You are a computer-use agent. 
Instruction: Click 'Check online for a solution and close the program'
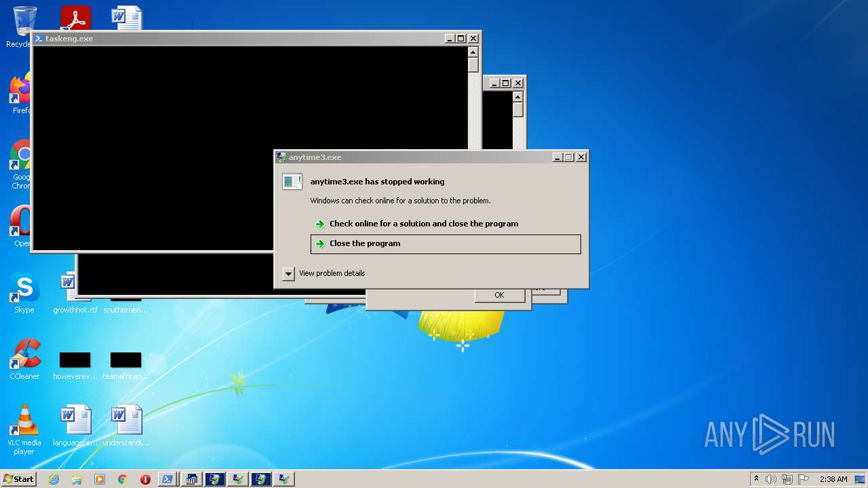point(423,224)
